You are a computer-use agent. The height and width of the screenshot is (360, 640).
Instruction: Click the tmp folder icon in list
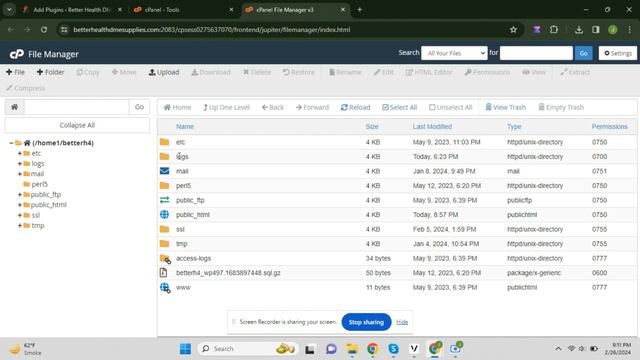click(x=164, y=244)
